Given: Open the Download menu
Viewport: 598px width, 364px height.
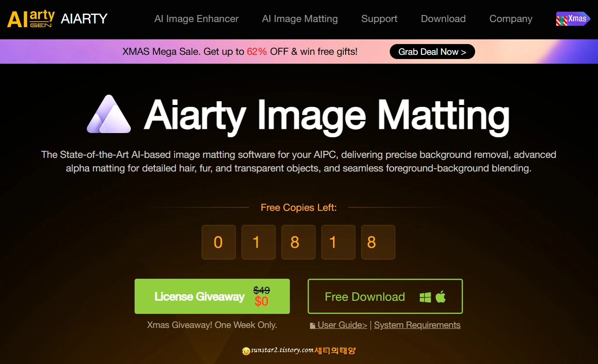Looking at the screenshot, I should click(443, 19).
